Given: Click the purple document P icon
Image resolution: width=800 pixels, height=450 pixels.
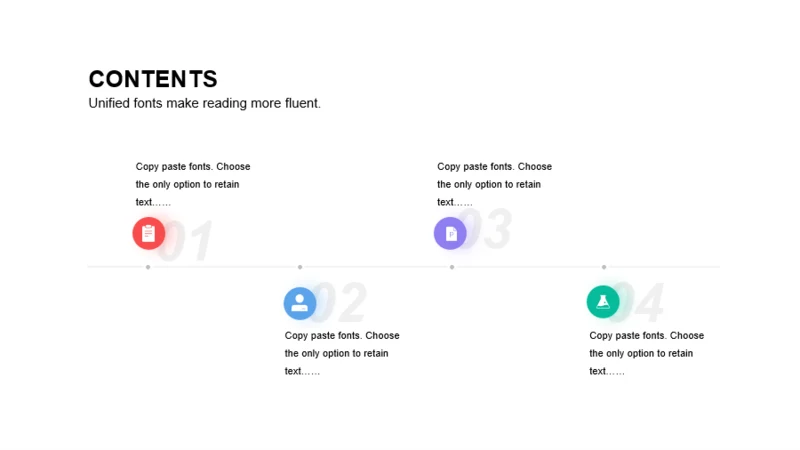Looking at the screenshot, I should [x=450, y=234].
